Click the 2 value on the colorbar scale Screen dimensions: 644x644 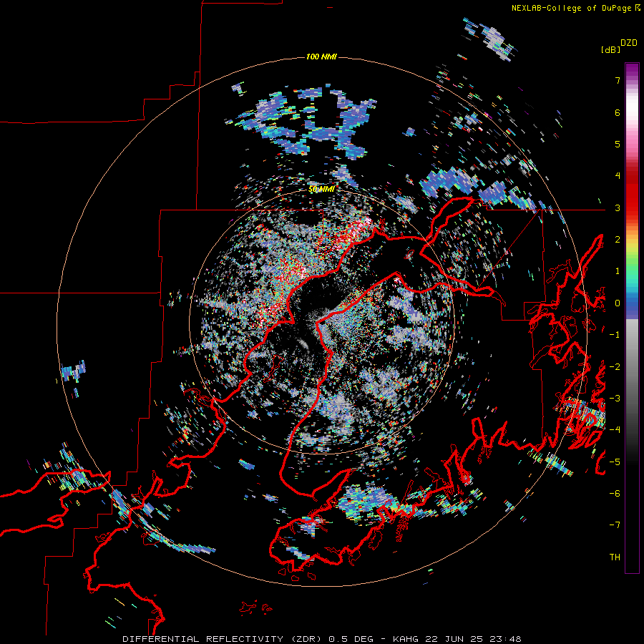click(618, 240)
